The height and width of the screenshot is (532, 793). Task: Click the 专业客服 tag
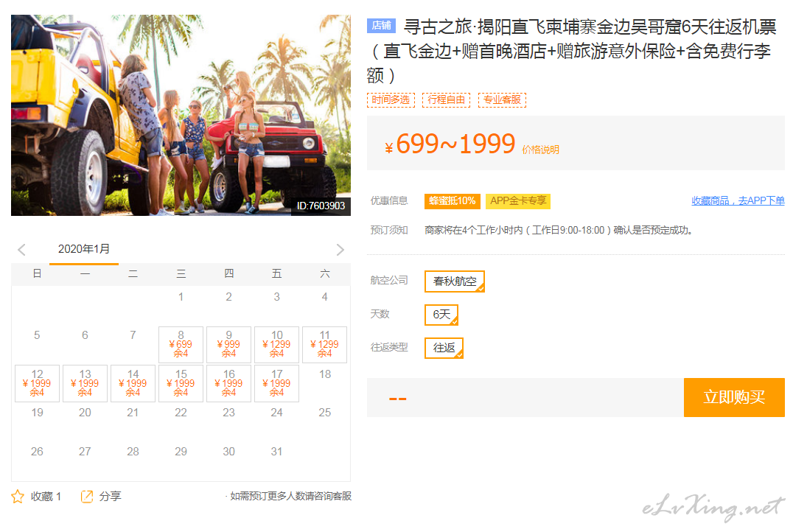point(502,99)
